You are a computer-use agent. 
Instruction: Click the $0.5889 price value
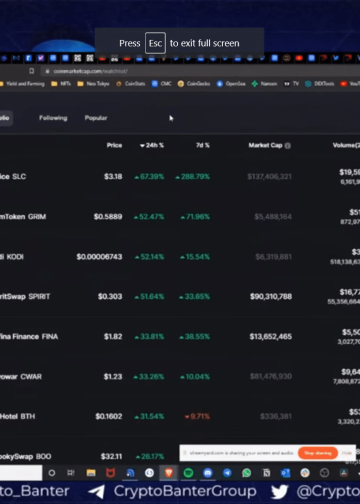click(108, 217)
